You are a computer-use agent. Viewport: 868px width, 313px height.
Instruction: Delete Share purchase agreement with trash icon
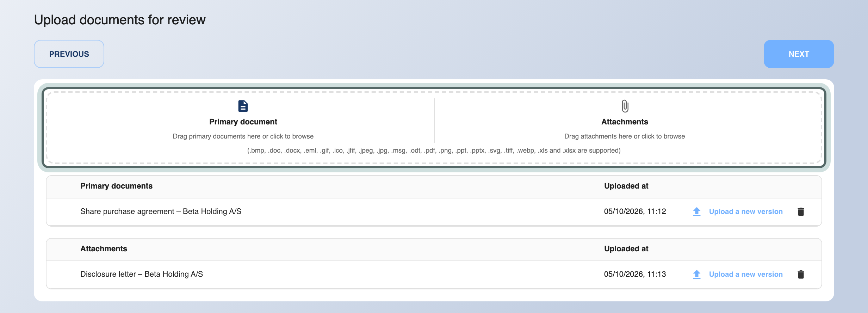point(801,211)
